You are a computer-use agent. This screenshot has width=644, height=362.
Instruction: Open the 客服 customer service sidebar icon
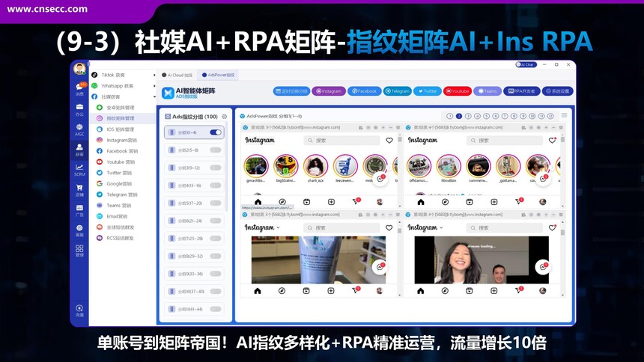(x=79, y=230)
